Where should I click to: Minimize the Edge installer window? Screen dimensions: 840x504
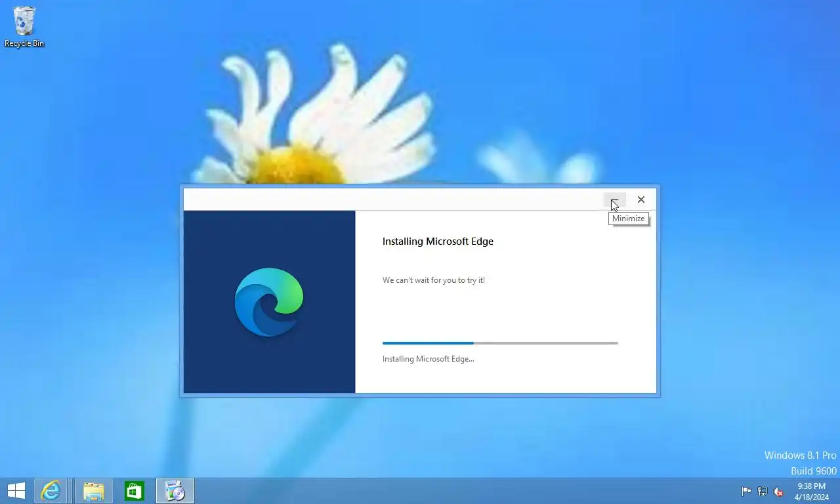coord(615,199)
